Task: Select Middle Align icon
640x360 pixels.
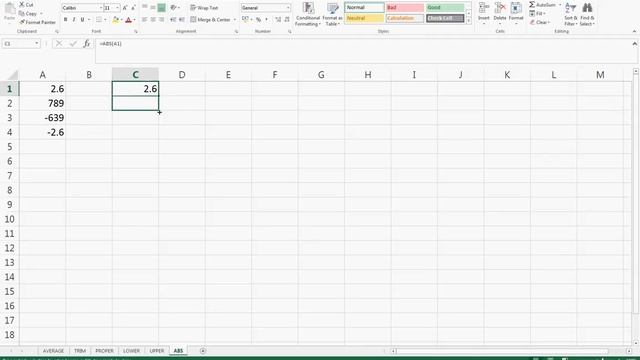Action: click(153, 7)
